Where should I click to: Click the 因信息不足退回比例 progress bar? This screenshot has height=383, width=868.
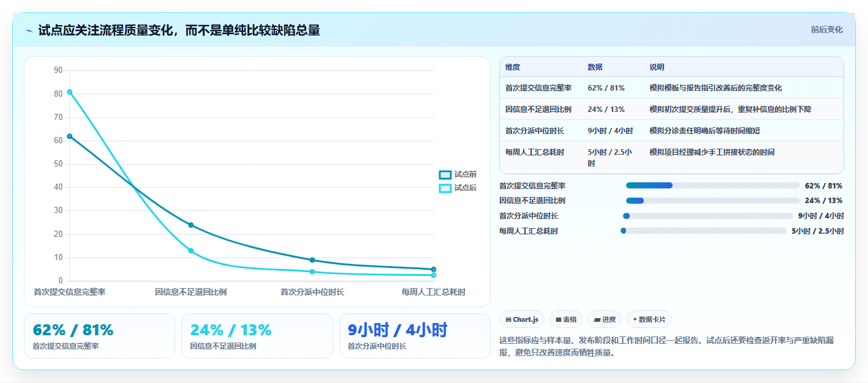712,201
